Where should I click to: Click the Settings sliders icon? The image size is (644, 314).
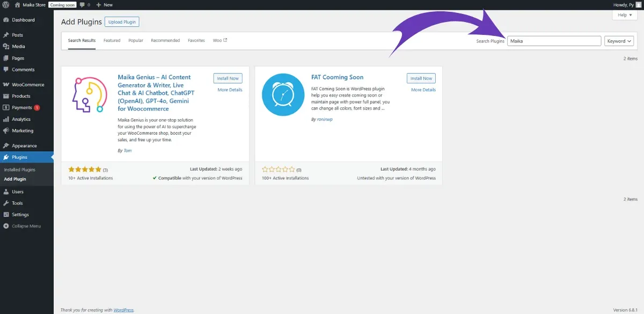[x=6, y=215]
